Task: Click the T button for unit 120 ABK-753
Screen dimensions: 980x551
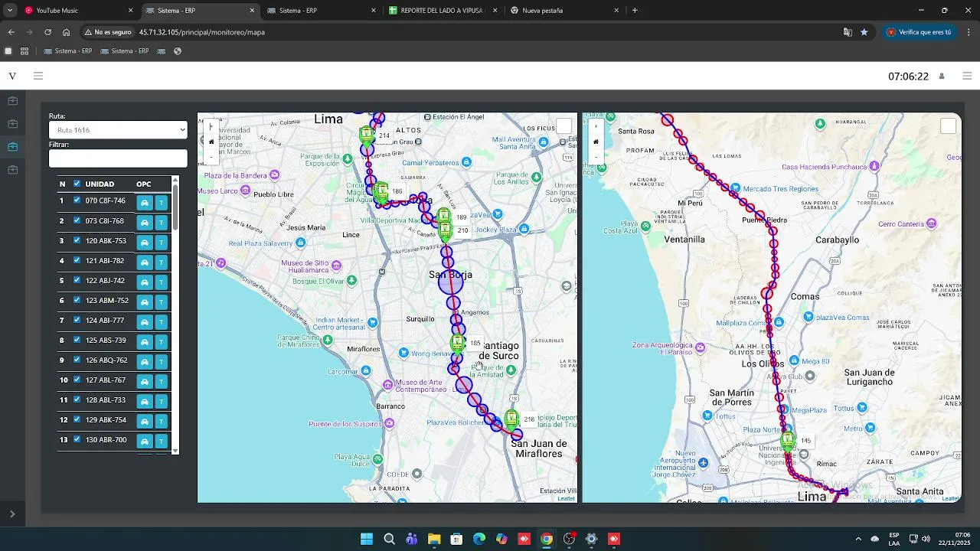Action: pos(161,243)
